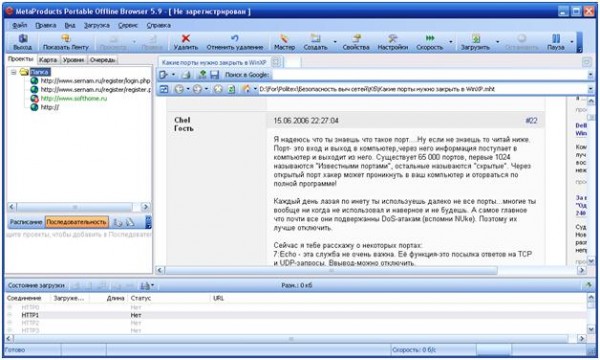Viewport: 600px width, 360px height.
Task: Open the dropdown arrow next to Скорость
Action: [x=450, y=42]
